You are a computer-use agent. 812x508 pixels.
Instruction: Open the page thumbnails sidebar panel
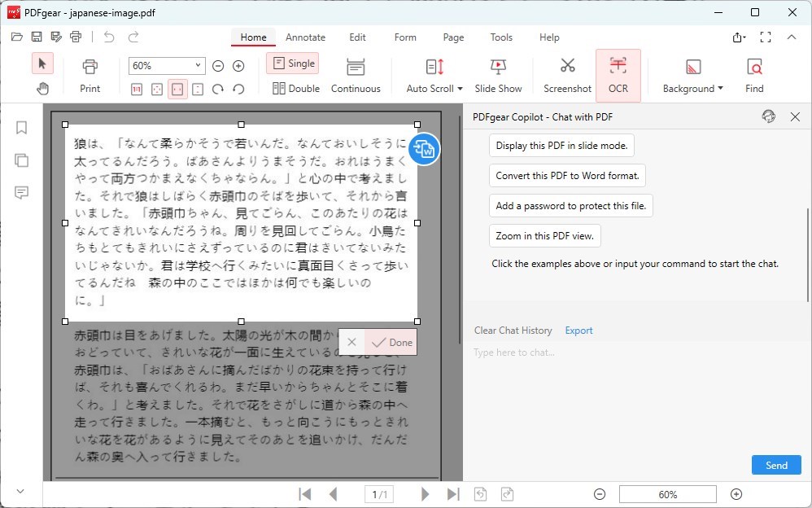point(21,160)
